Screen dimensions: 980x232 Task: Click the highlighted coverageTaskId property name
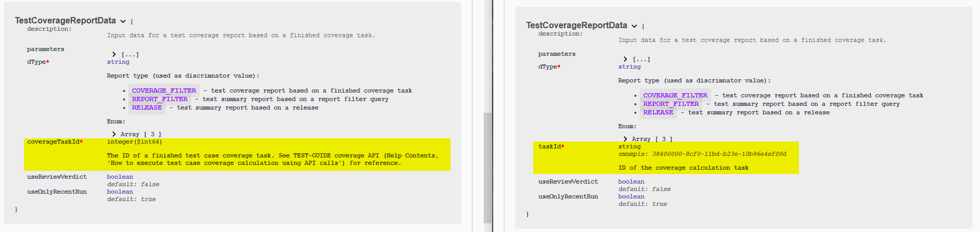pos(53,142)
